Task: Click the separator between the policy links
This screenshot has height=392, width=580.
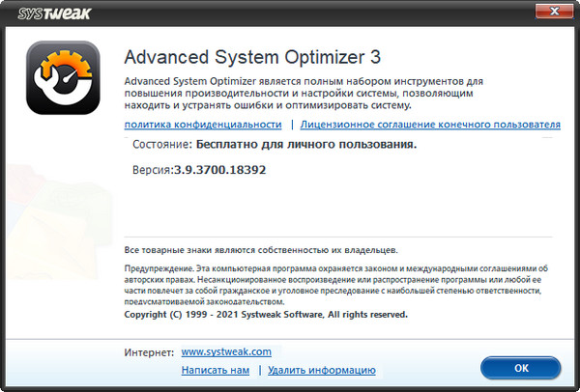Action: (x=291, y=125)
